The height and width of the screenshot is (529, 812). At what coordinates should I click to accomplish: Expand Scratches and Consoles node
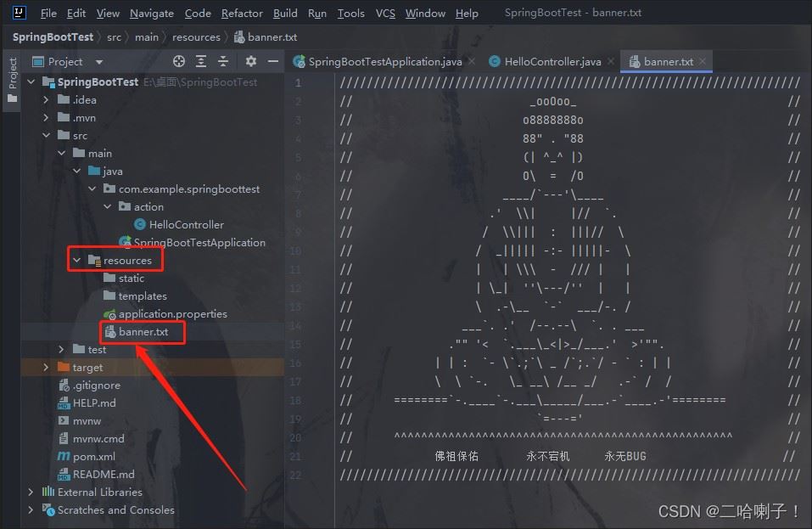(31, 509)
